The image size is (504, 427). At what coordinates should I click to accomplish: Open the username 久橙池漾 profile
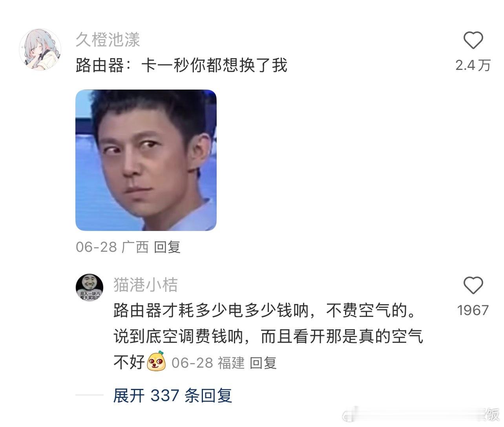tap(108, 40)
